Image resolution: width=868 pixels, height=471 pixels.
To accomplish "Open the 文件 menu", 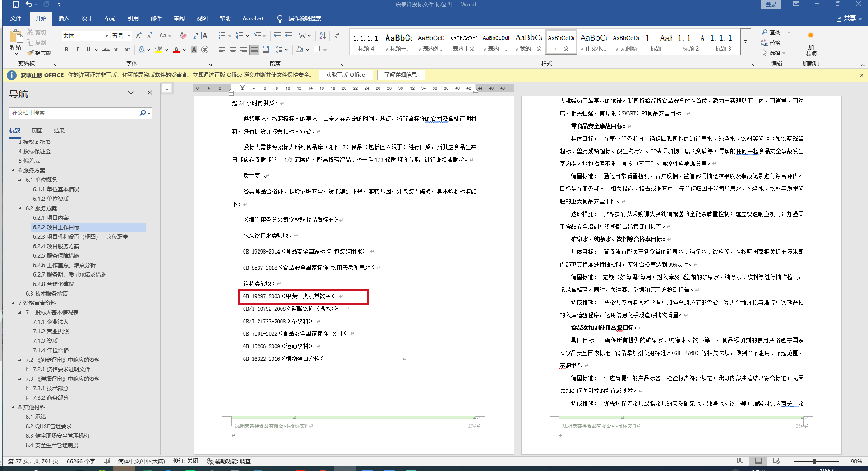I will (x=16, y=18).
